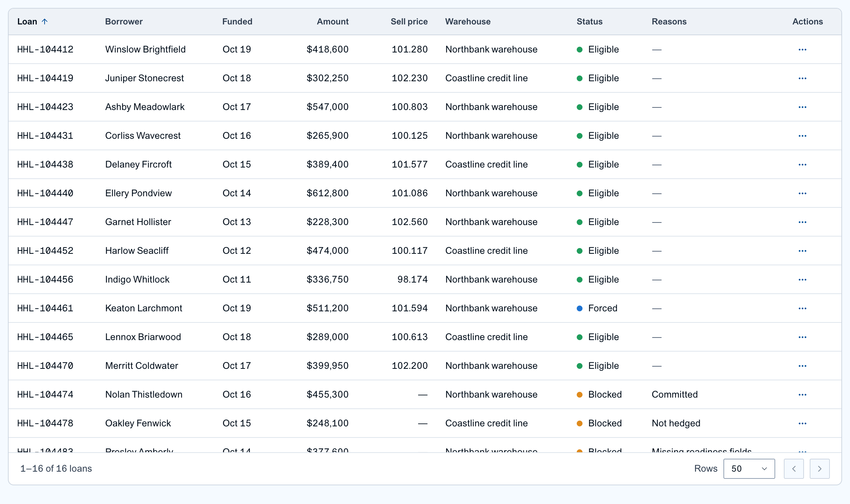Open actions menu for Harlow Seacliff
Viewport: 850px width, 504px height.
tap(802, 251)
